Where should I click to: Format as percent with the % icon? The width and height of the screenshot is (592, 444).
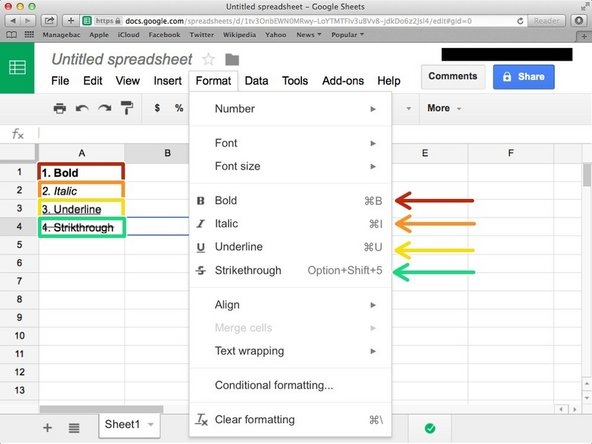pyautogui.click(x=179, y=108)
